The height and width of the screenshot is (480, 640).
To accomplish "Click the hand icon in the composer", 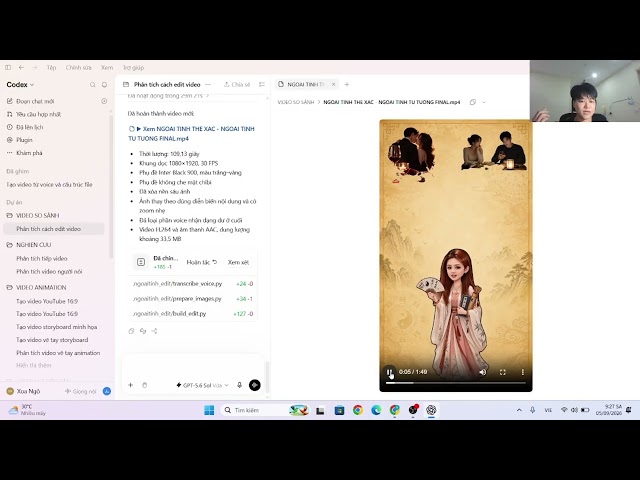I will coord(144,385).
